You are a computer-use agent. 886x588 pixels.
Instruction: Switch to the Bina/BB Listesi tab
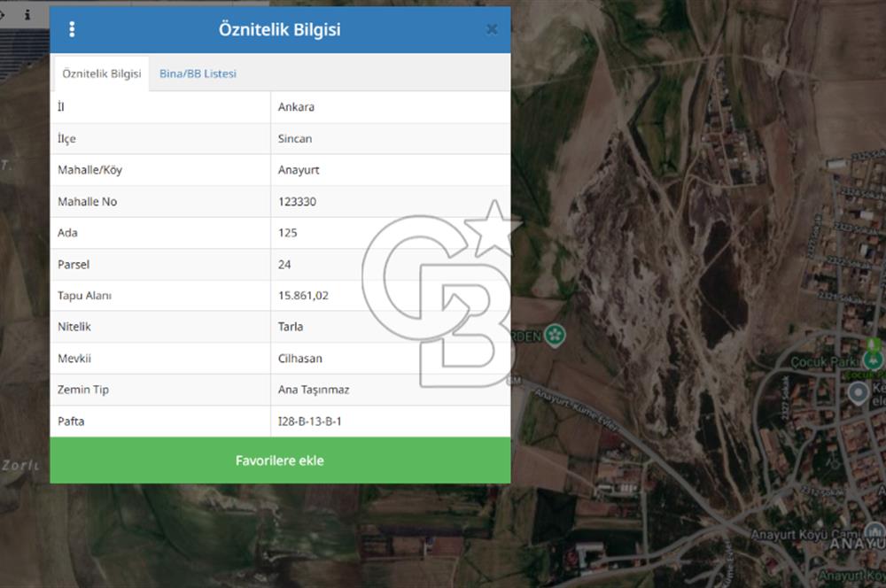(198, 73)
